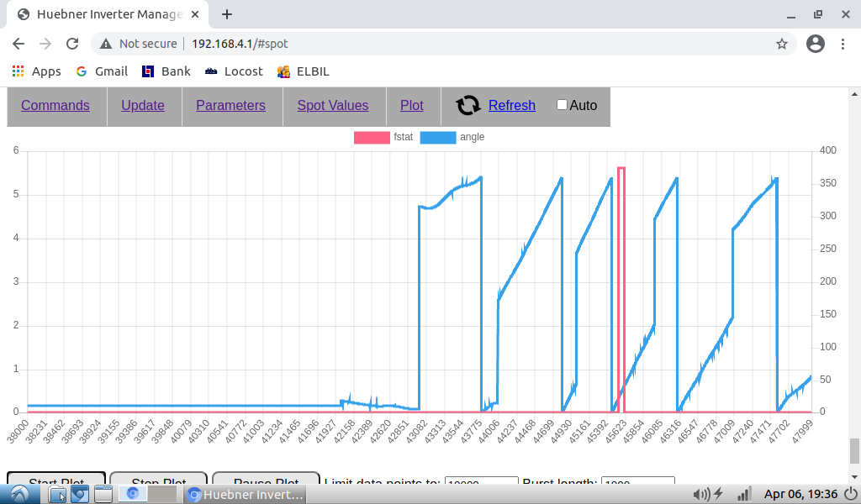Open the new tab plus button
The width and height of the screenshot is (861, 504).
click(227, 14)
